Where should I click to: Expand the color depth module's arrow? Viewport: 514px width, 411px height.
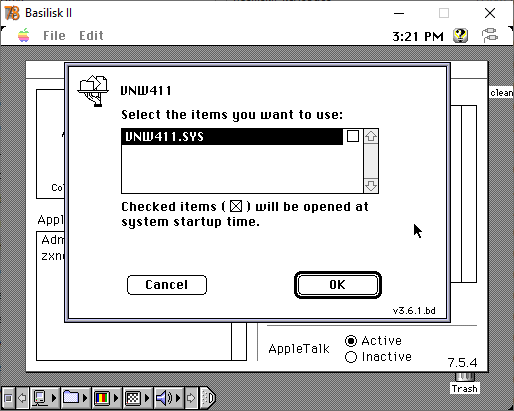pos(116,398)
